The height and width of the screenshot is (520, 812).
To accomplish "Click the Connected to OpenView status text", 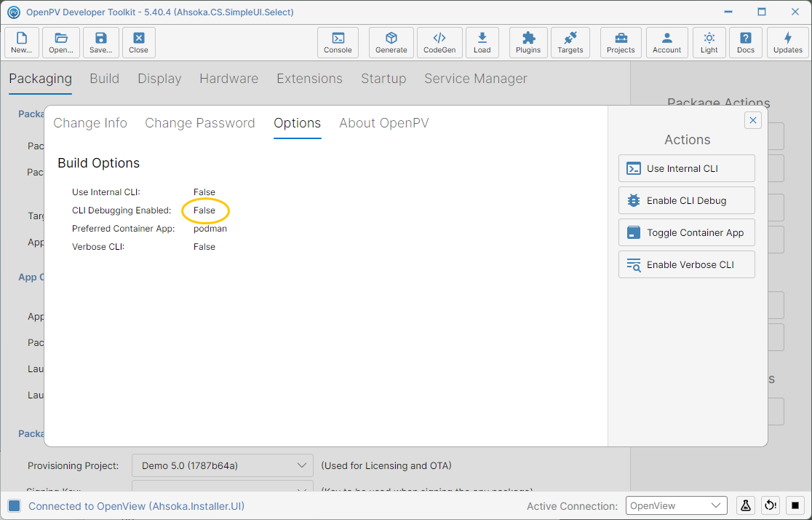I will (x=136, y=506).
